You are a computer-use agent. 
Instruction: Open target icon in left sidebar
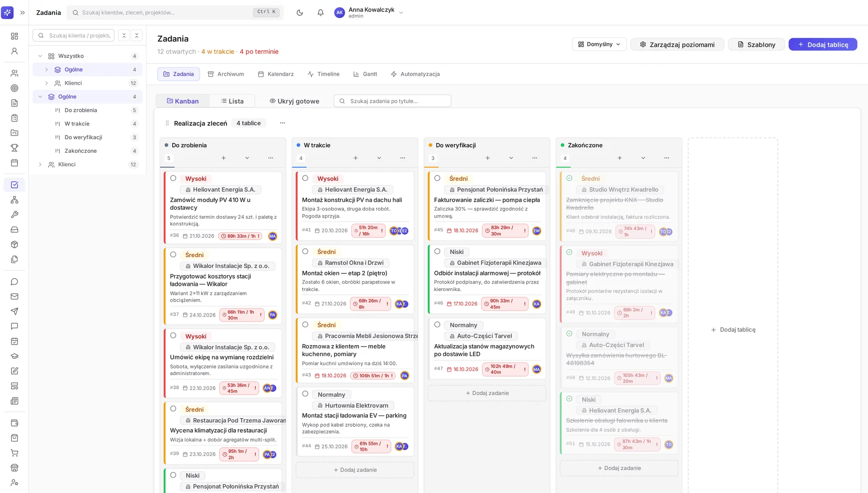[x=14, y=88]
